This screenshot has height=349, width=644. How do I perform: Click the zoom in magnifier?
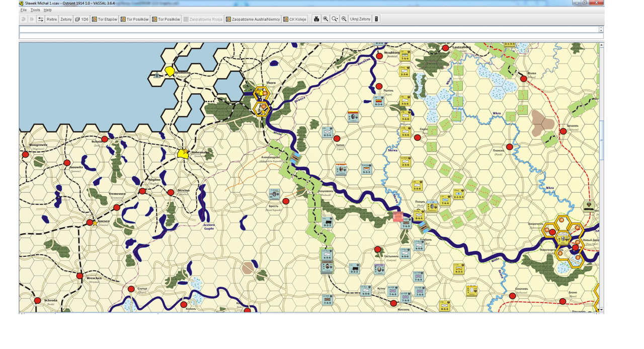click(x=326, y=19)
